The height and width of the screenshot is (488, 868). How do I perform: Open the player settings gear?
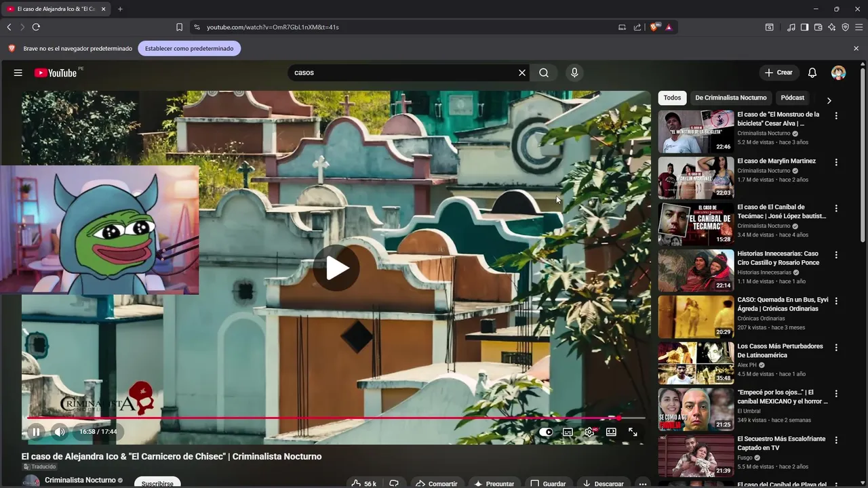pos(590,432)
